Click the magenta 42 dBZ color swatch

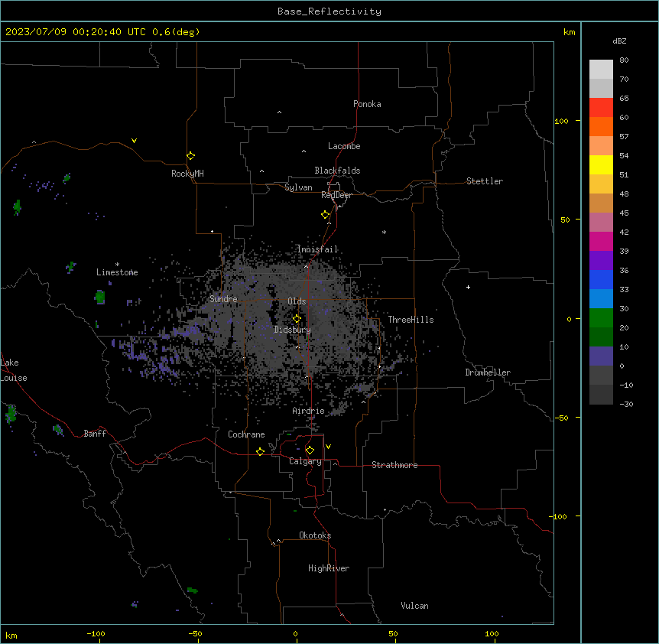pos(601,241)
